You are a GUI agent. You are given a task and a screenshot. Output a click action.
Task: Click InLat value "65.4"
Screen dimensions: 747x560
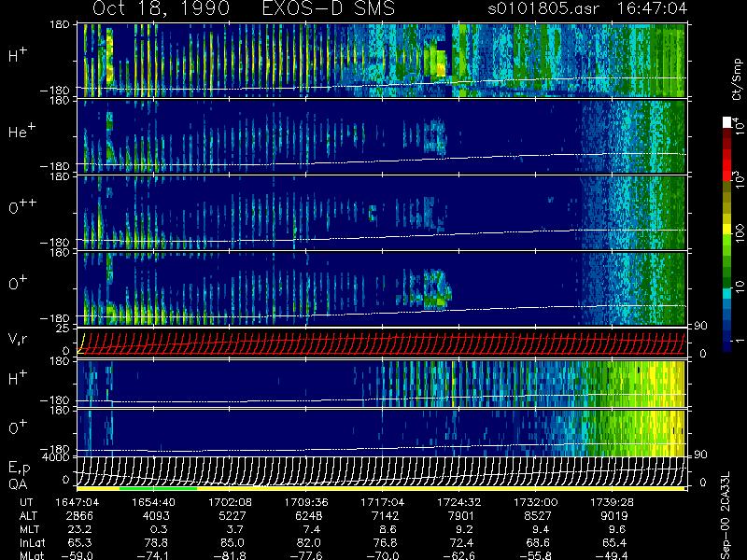pyautogui.click(x=616, y=542)
